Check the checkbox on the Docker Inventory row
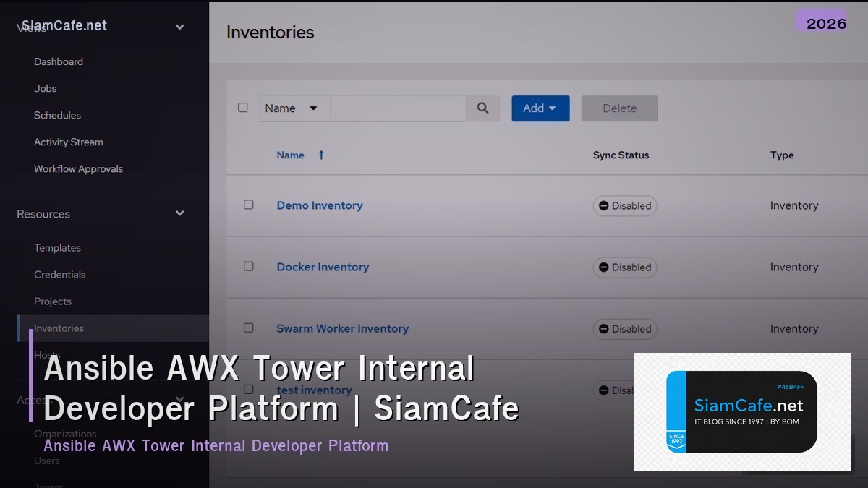This screenshot has height=488, width=868. (x=249, y=267)
